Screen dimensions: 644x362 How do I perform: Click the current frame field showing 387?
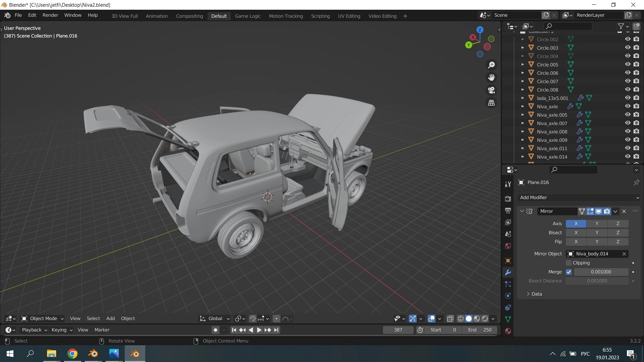click(398, 330)
